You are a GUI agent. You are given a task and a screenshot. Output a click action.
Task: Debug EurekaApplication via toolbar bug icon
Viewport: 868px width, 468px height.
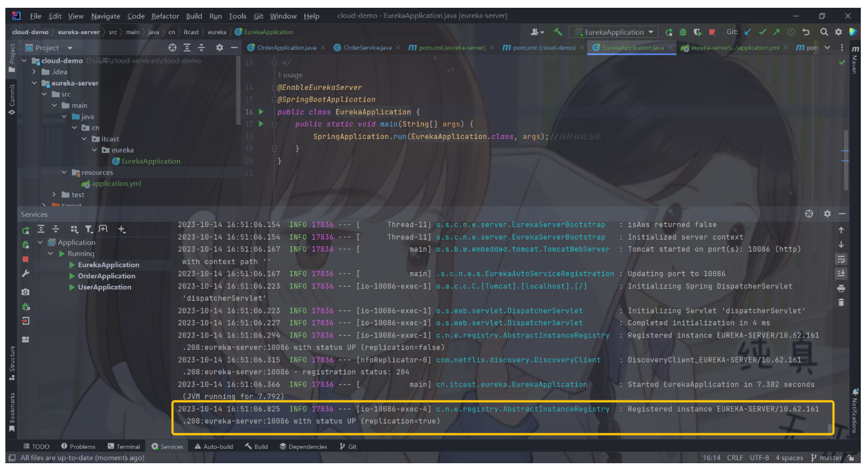coord(683,32)
